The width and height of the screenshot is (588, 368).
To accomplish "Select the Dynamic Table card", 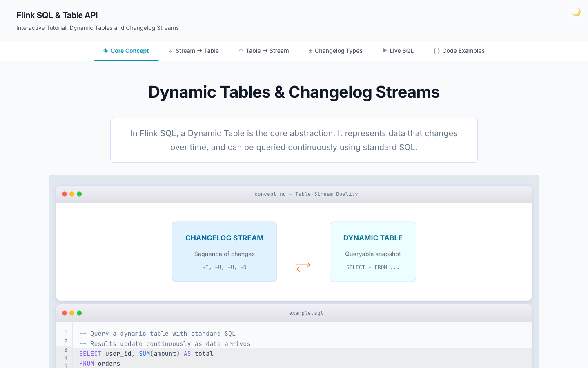I will pyautogui.click(x=373, y=251).
